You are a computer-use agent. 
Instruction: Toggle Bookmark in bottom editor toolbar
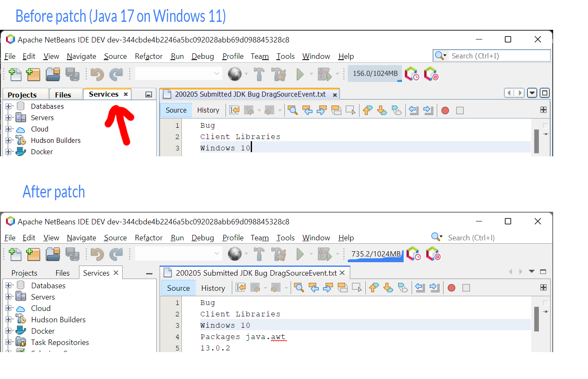403,288
